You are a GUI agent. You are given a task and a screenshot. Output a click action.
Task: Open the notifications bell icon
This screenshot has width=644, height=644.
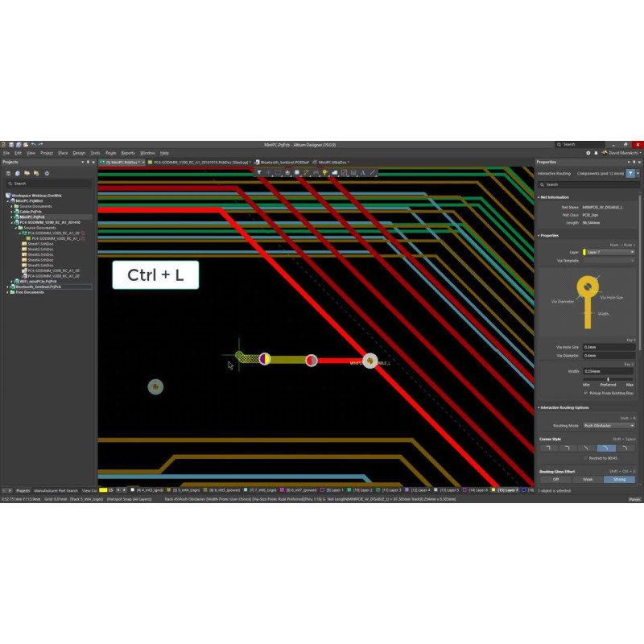(x=597, y=152)
